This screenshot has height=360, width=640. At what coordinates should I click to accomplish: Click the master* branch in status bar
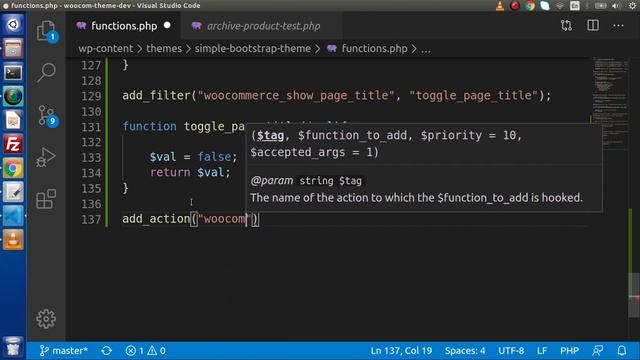tap(64, 351)
